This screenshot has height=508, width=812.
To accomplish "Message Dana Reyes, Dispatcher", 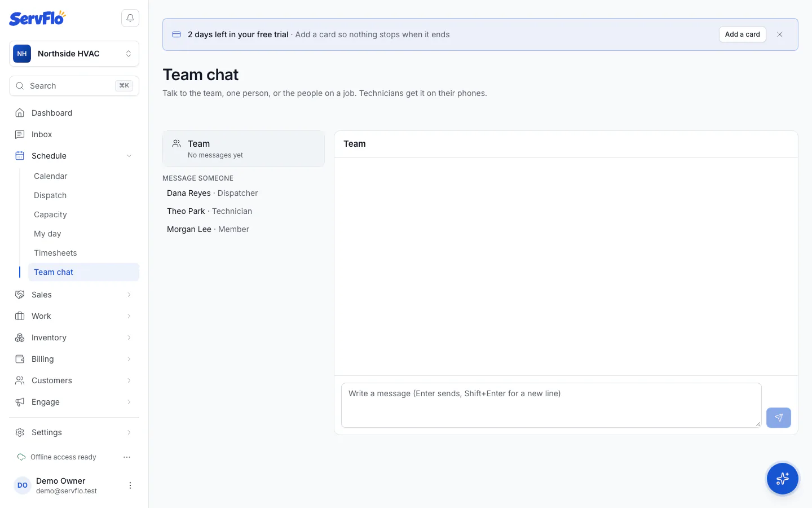I will click(244, 193).
